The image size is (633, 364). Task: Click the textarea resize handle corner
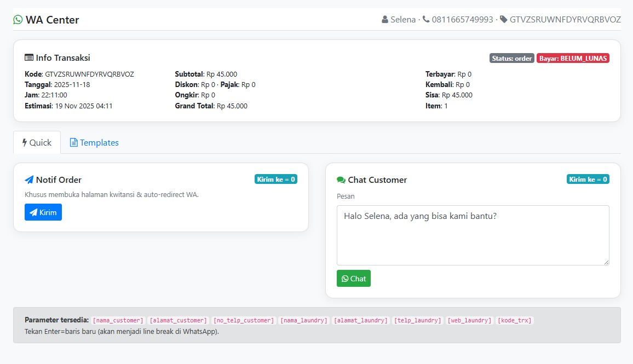(606, 262)
